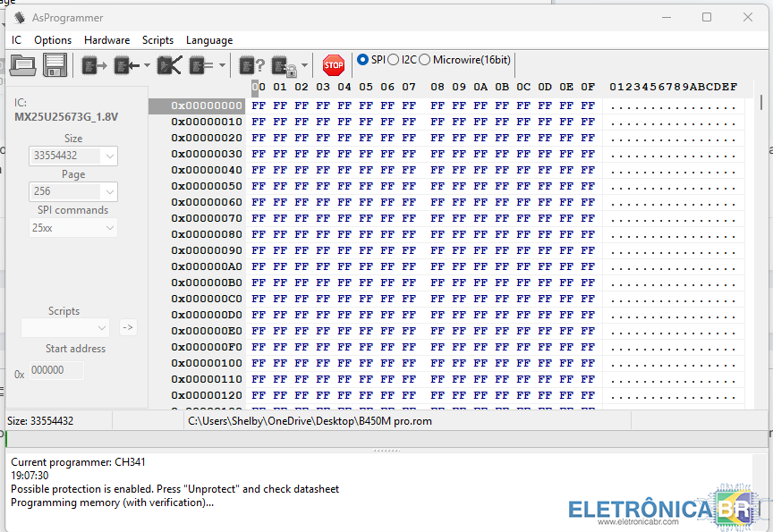Open the Page dropdown showing 256

pyautogui.click(x=73, y=191)
